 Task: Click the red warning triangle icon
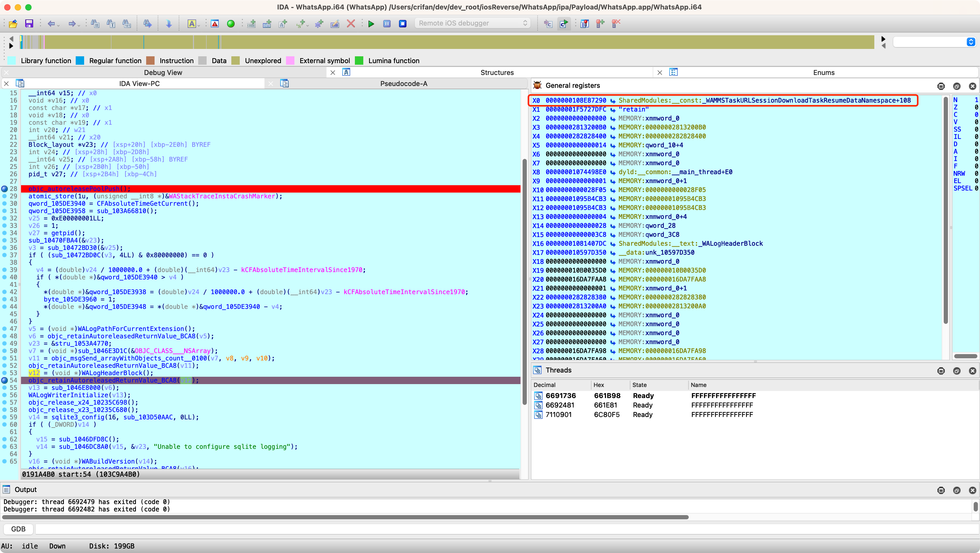point(215,24)
